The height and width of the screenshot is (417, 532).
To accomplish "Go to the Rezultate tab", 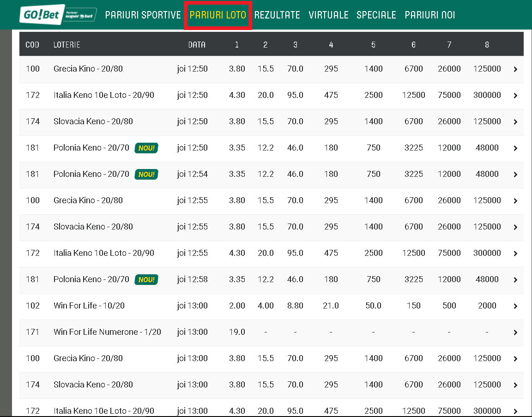I will pyautogui.click(x=277, y=15).
